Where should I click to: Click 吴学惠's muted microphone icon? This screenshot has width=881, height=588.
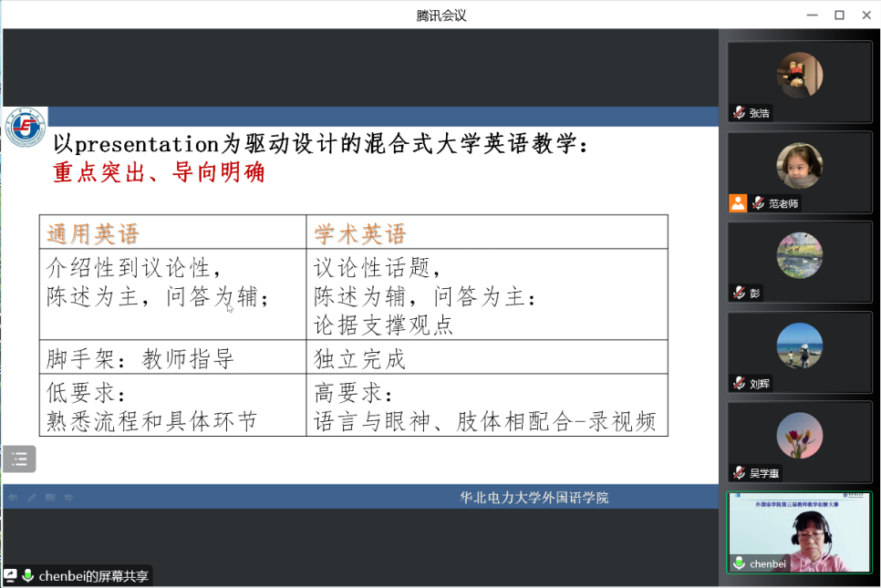739,473
